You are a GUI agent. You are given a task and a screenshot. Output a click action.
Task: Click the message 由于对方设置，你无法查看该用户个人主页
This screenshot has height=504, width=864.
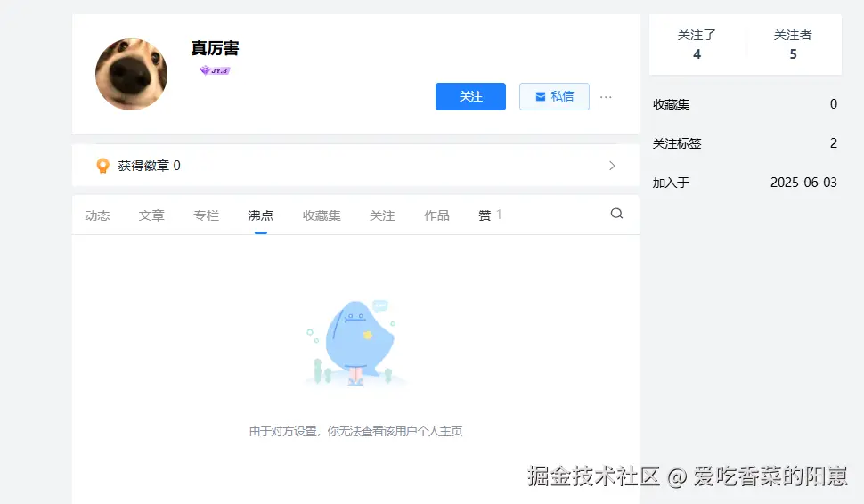355,431
